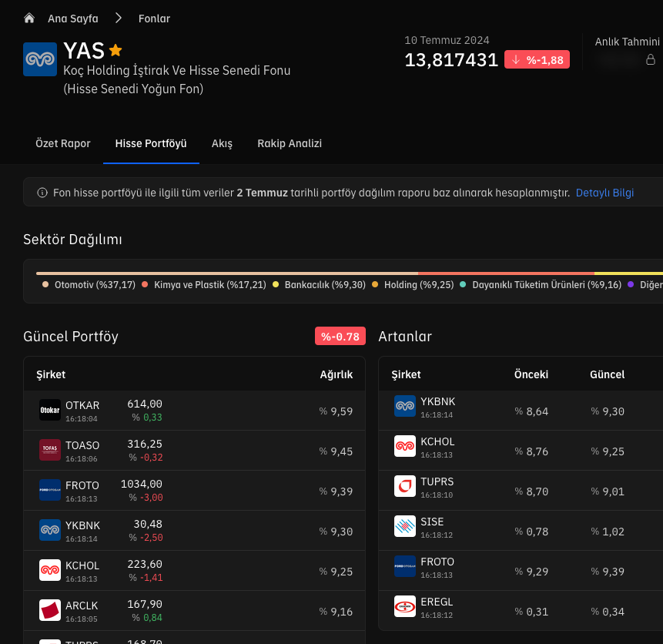Image resolution: width=663 pixels, height=644 pixels.
Task: Click the YAS fund Koç logo
Action: 40,59
